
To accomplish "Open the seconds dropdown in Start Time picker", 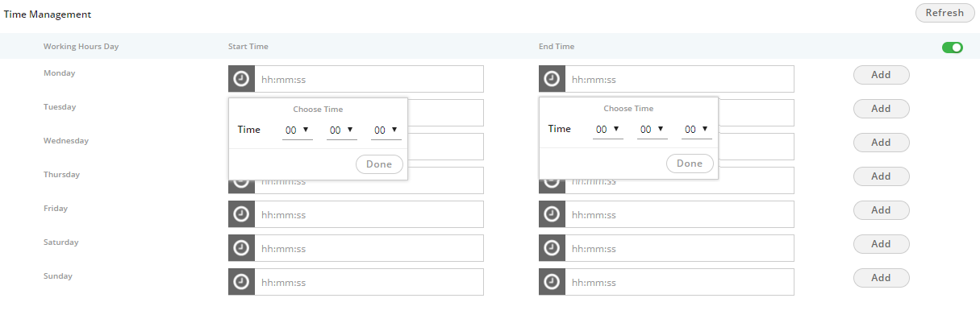I will click(386, 130).
